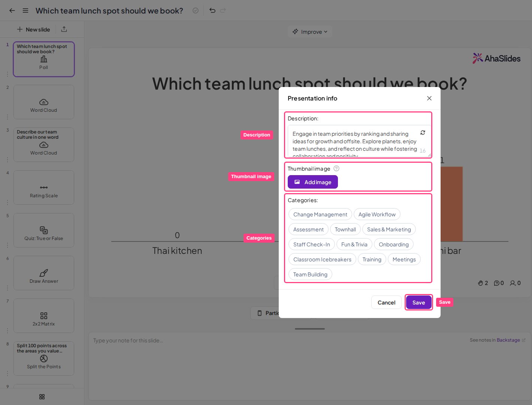Toggle the Staff Check-In category
Image resolution: width=532 pixels, height=405 pixels.
tap(312, 244)
